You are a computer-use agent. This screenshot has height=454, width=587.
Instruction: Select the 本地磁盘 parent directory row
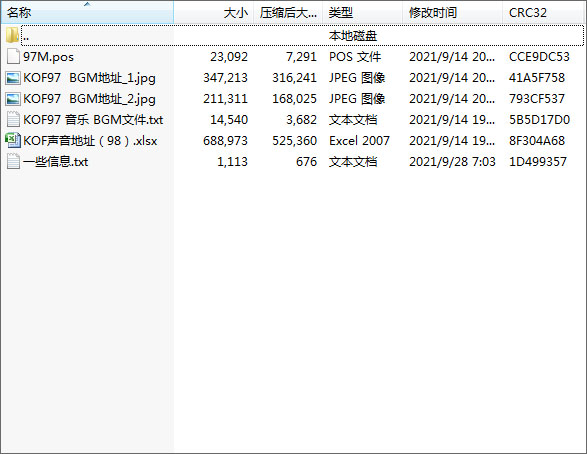pos(302,36)
